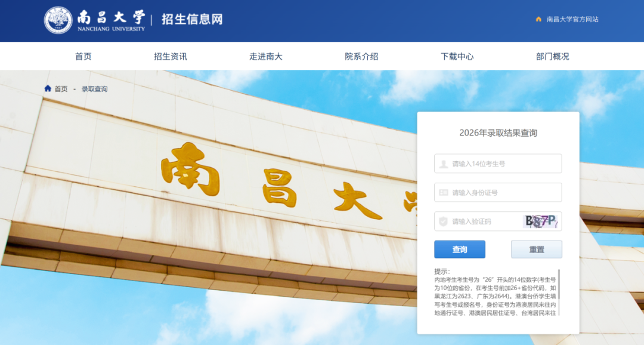644x345 pixels.
Task: Click the scrollbar of the 提示 text box
Action: pos(559,284)
